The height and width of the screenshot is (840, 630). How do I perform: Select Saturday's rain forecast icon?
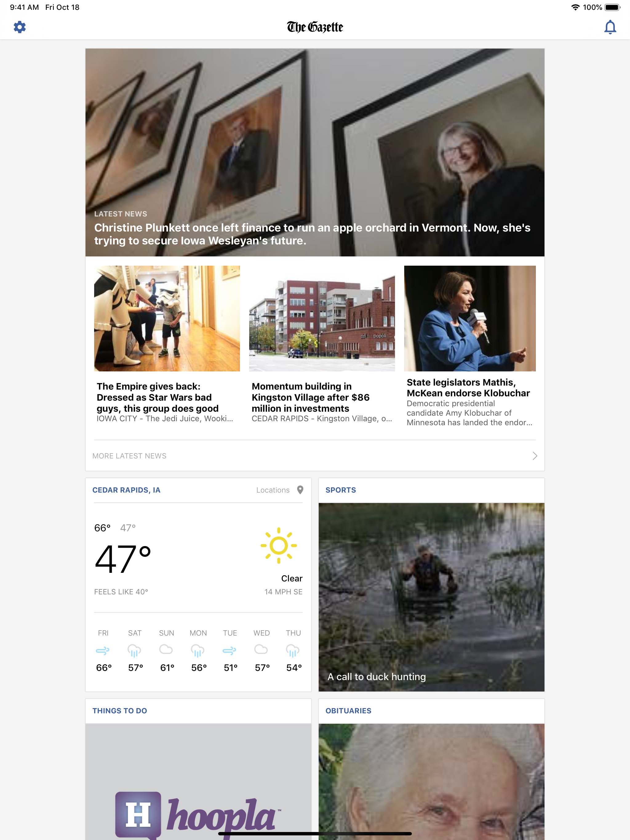(134, 651)
